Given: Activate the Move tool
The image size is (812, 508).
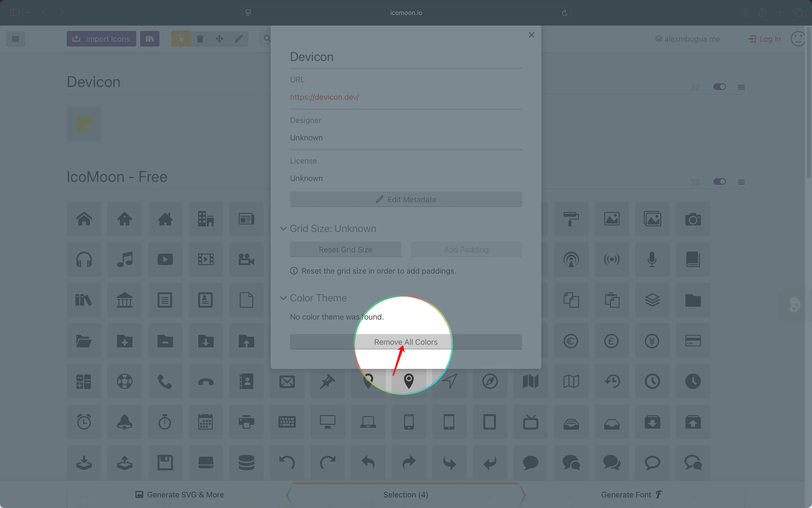Looking at the screenshot, I should pyautogui.click(x=219, y=39).
